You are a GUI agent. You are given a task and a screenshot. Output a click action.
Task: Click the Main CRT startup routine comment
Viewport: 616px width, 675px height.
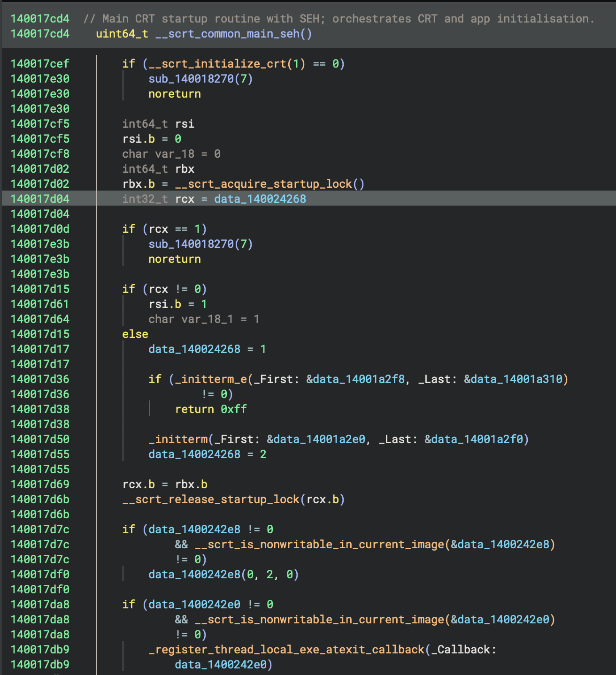[x=339, y=19]
